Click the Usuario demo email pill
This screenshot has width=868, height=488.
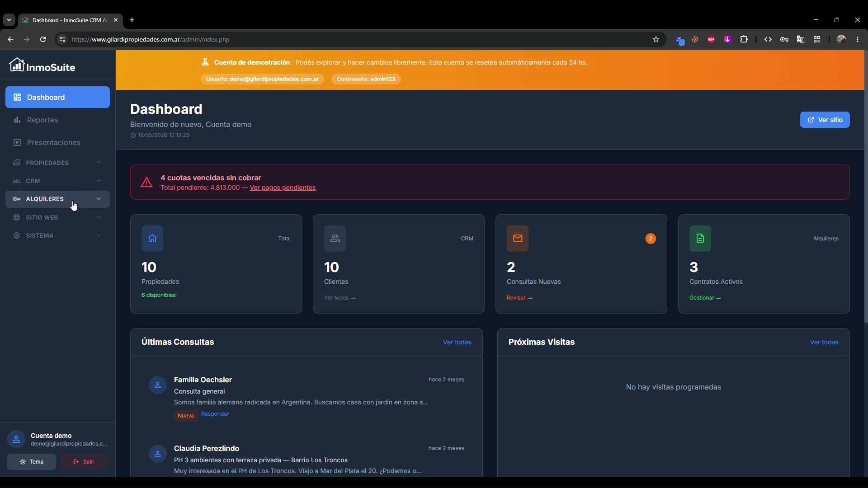click(262, 79)
